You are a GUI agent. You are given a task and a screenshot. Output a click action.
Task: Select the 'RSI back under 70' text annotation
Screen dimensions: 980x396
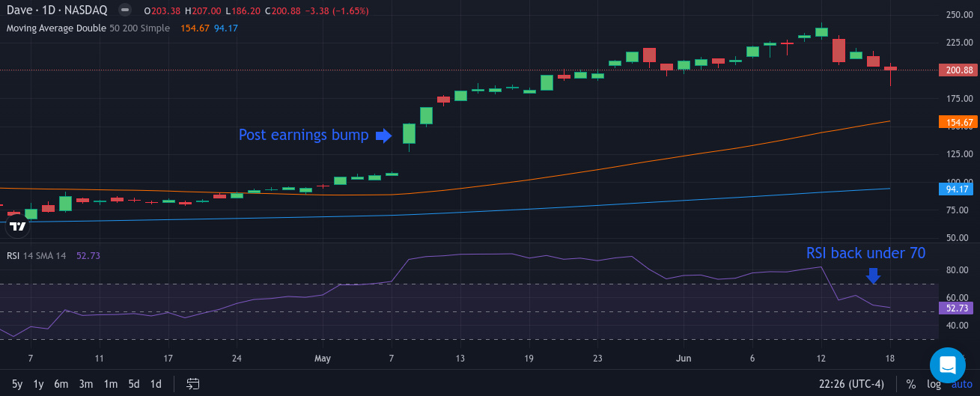click(x=865, y=253)
